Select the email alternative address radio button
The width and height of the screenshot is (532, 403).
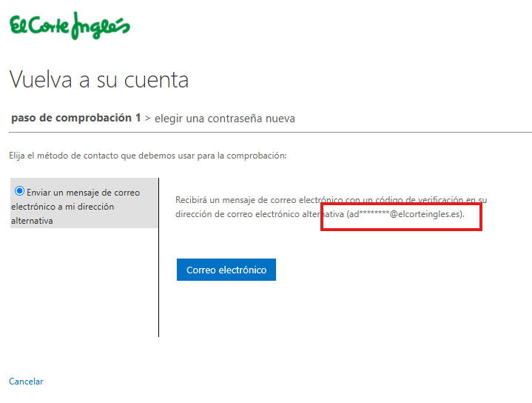pyautogui.click(x=19, y=191)
